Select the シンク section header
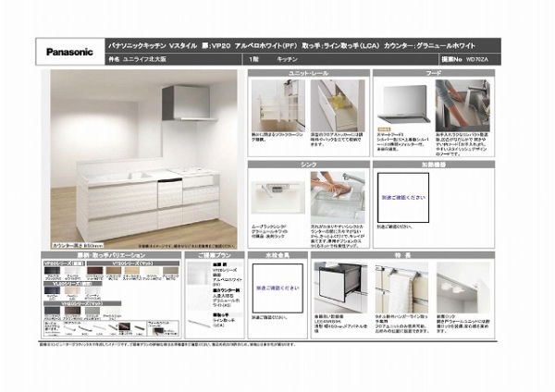Screen dimensions: 555x392 (309, 165)
